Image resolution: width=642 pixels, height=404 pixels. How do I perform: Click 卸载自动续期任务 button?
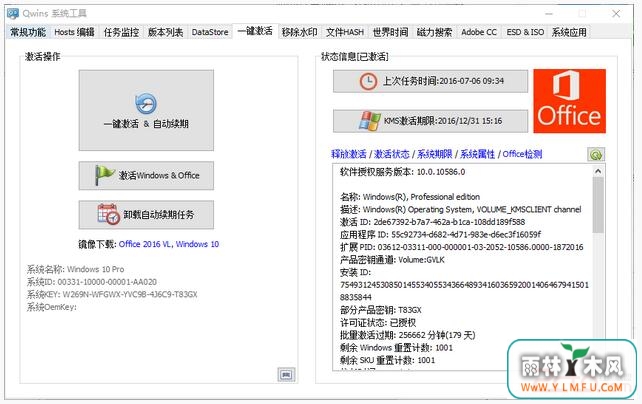pyautogui.click(x=146, y=214)
